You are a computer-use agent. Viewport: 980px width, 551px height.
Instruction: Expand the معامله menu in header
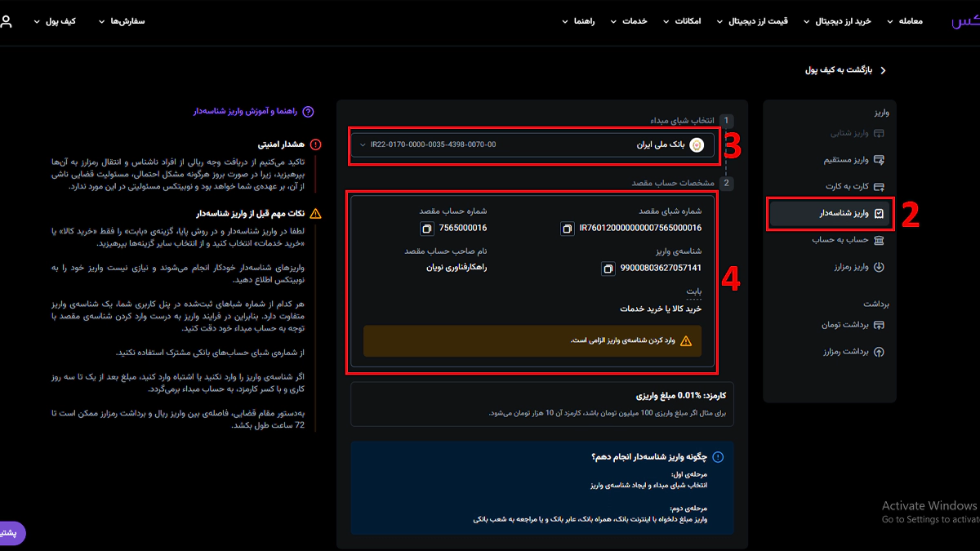click(903, 21)
